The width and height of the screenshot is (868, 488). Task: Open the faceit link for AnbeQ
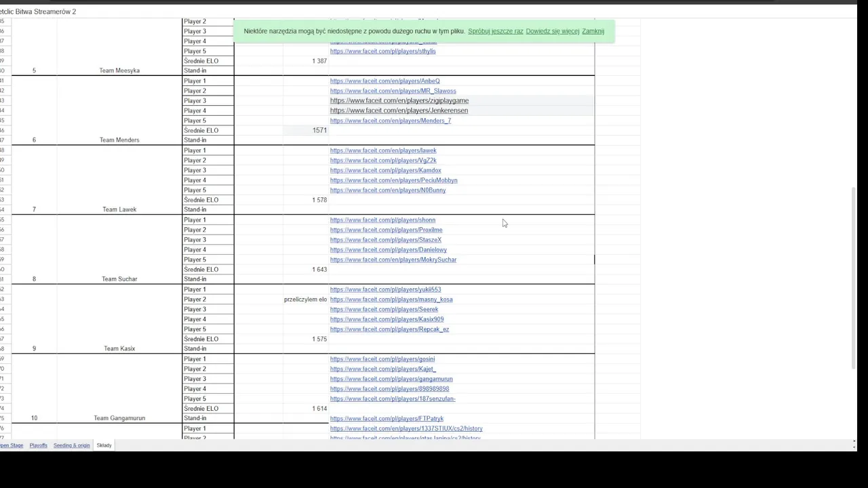[384, 81]
